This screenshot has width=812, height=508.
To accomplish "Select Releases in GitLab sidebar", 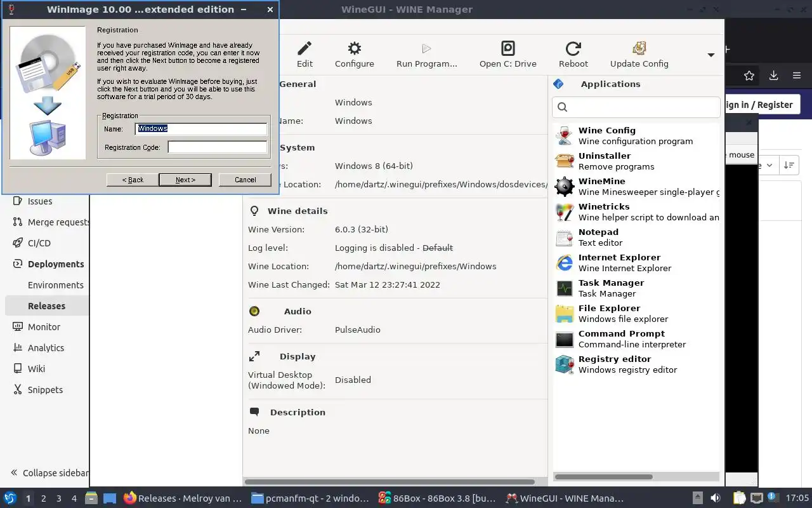I will coord(46,305).
